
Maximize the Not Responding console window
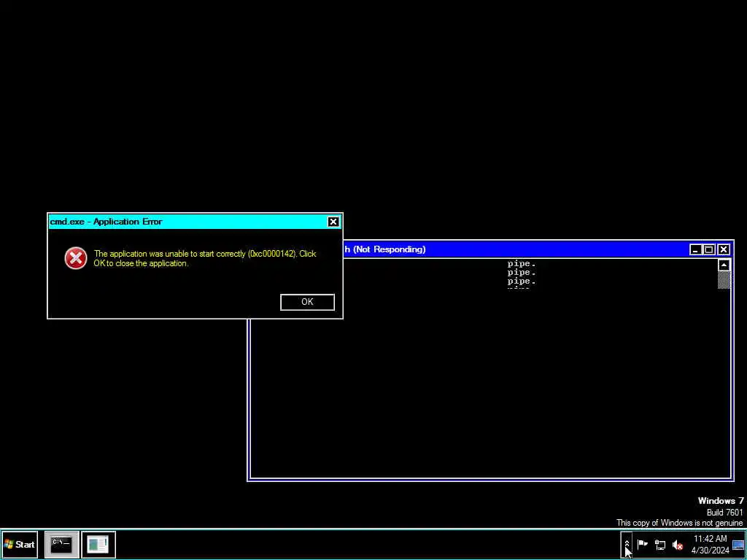pyautogui.click(x=709, y=249)
